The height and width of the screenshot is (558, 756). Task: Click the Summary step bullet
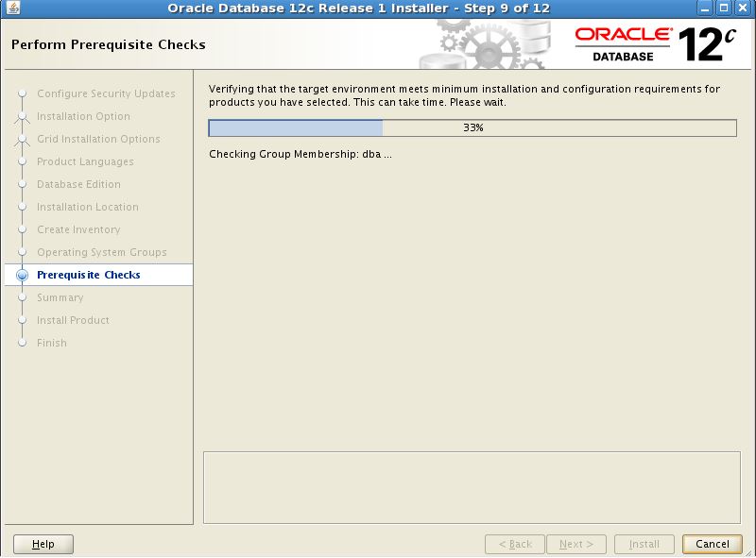point(22,297)
